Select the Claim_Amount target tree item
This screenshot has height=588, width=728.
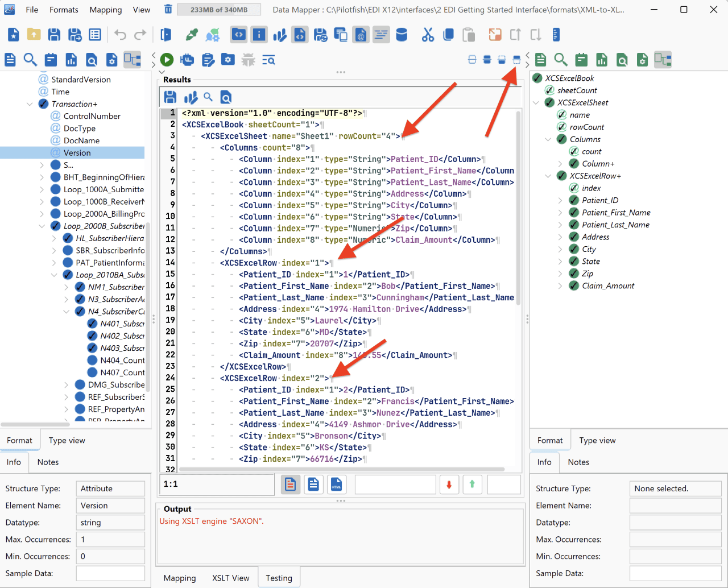(x=608, y=286)
